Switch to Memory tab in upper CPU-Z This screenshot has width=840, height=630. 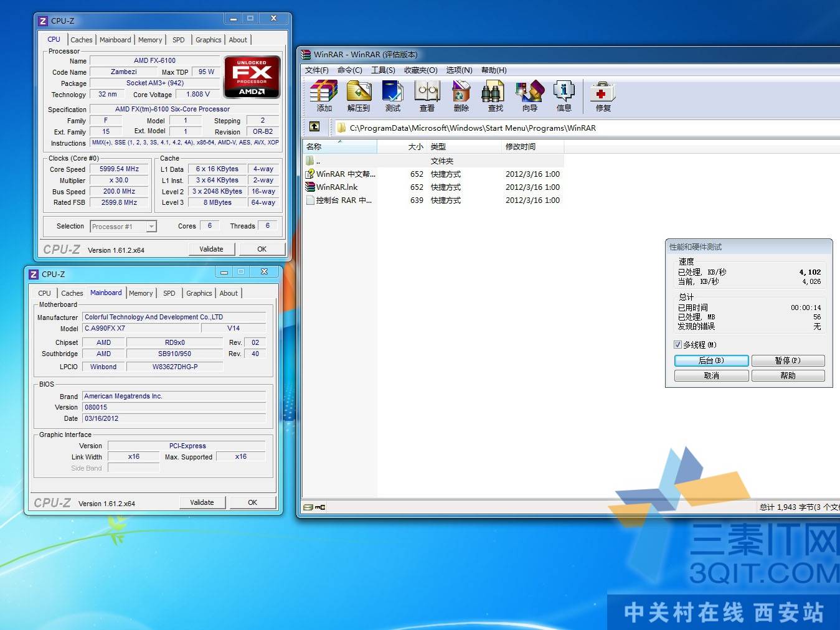click(x=150, y=40)
